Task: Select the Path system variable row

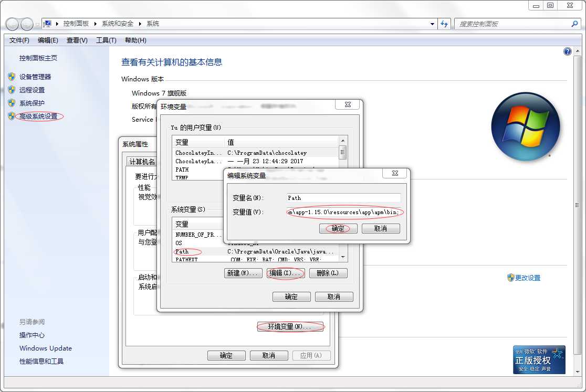Action: 256,251
